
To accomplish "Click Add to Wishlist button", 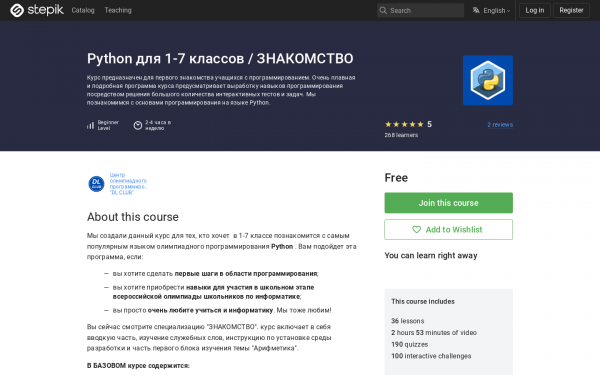I will 448,230.
